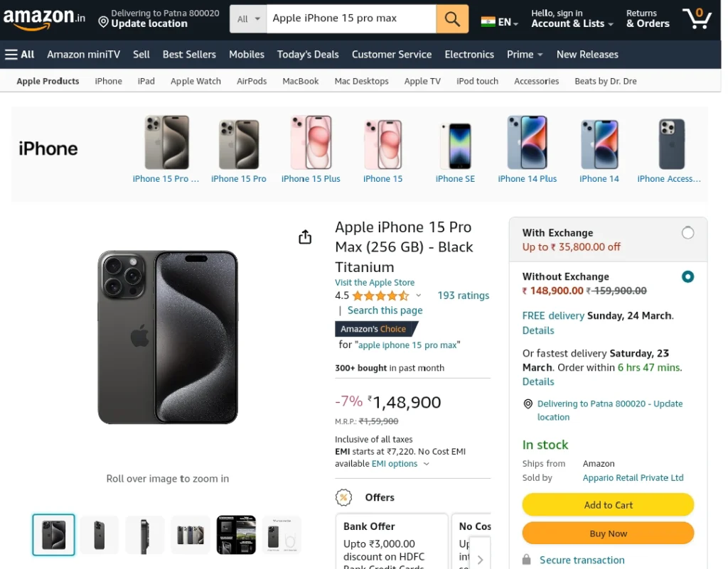728x569 pixels.
Task: Click the update location pin icon
Action: (x=104, y=22)
